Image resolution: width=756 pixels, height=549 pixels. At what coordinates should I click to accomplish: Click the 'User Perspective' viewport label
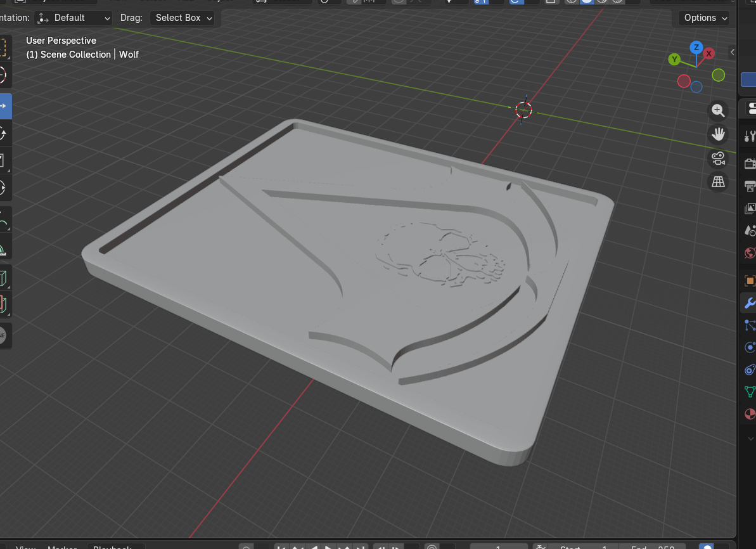[x=61, y=41]
